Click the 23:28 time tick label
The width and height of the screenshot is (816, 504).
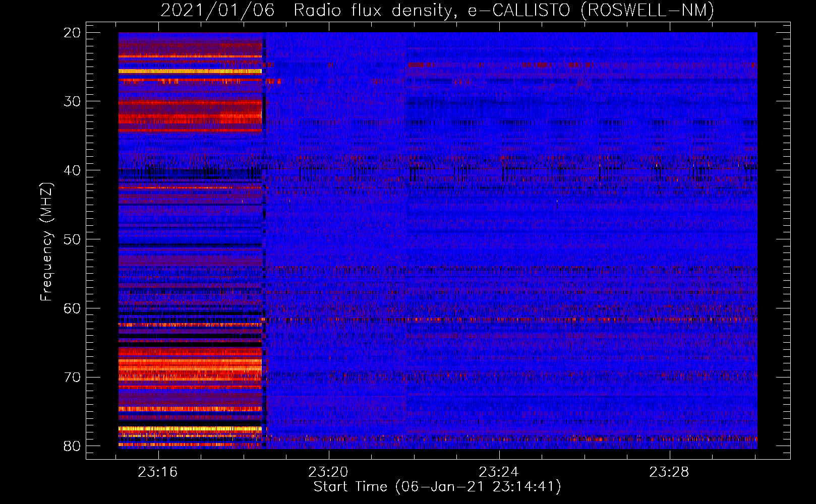click(669, 472)
